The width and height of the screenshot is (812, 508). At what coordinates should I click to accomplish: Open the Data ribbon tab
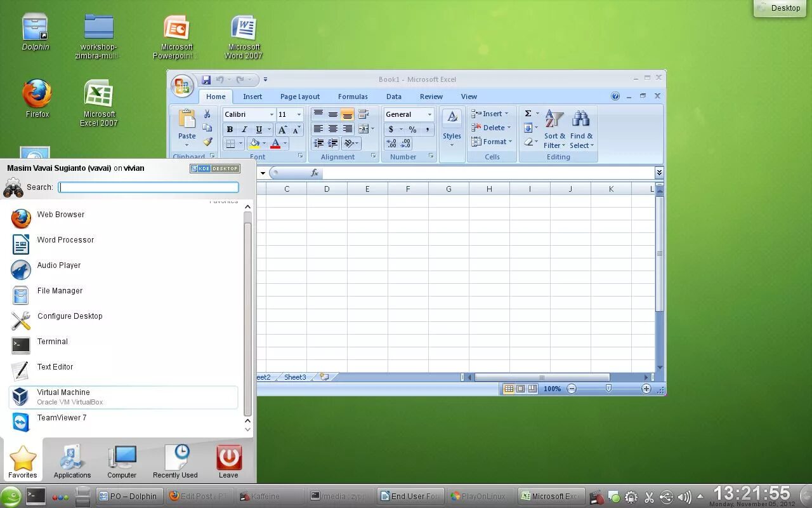(394, 97)
